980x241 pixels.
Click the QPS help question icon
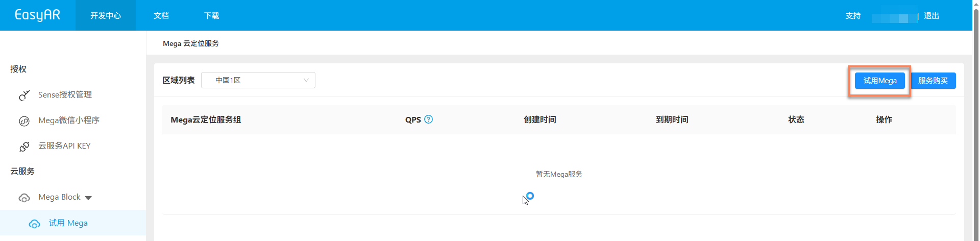429,119
